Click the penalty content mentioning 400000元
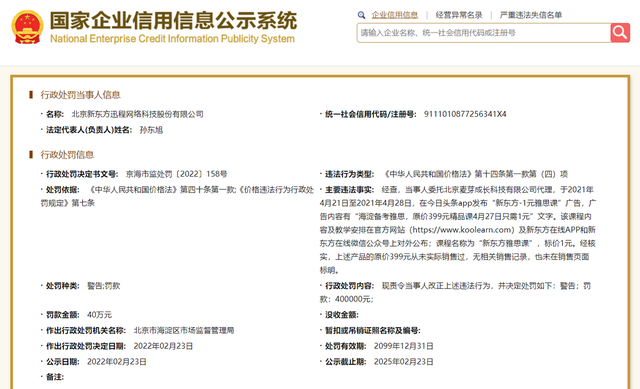 point(456,292)
